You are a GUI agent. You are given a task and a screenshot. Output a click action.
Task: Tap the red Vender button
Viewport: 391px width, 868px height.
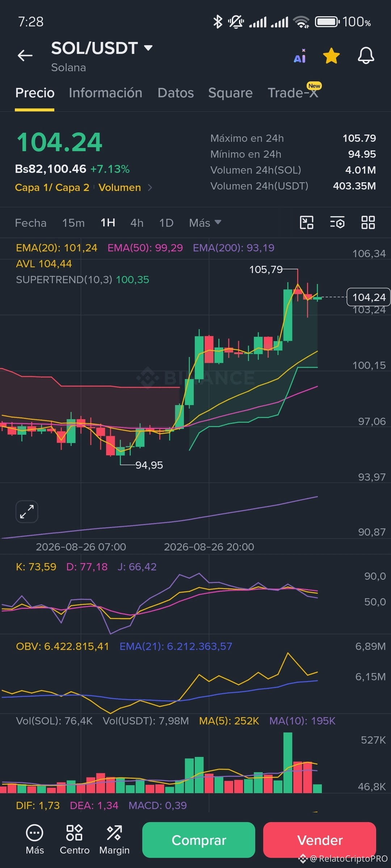point(320,840)
